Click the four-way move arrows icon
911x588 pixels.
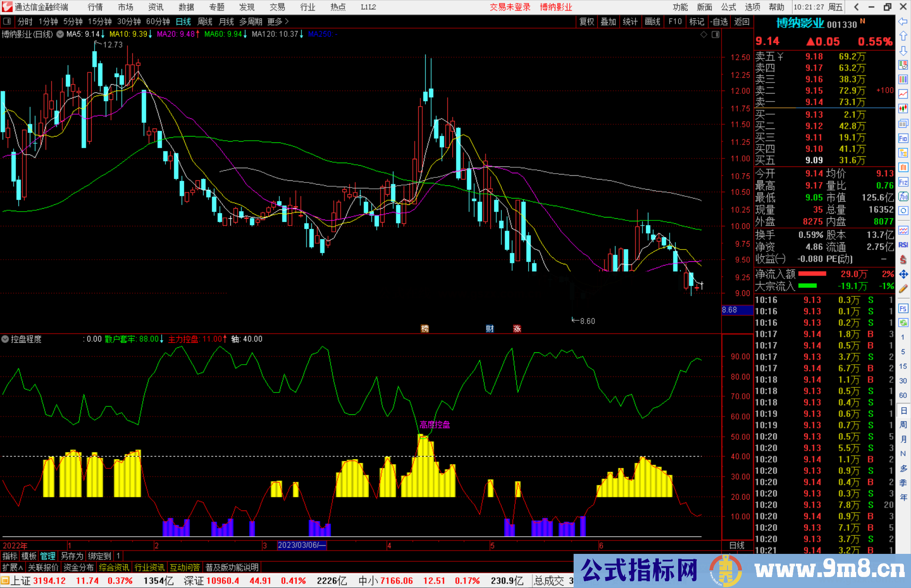(x=903, y=274)
